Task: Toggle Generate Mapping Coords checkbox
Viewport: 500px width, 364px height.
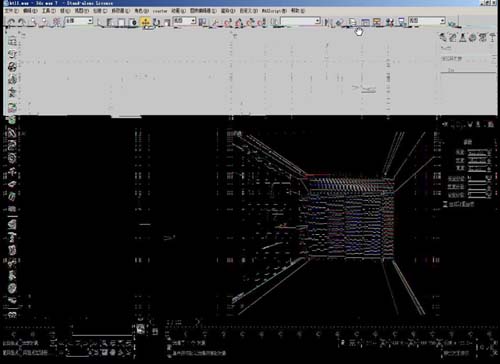Action: click(x=445, y=204)
